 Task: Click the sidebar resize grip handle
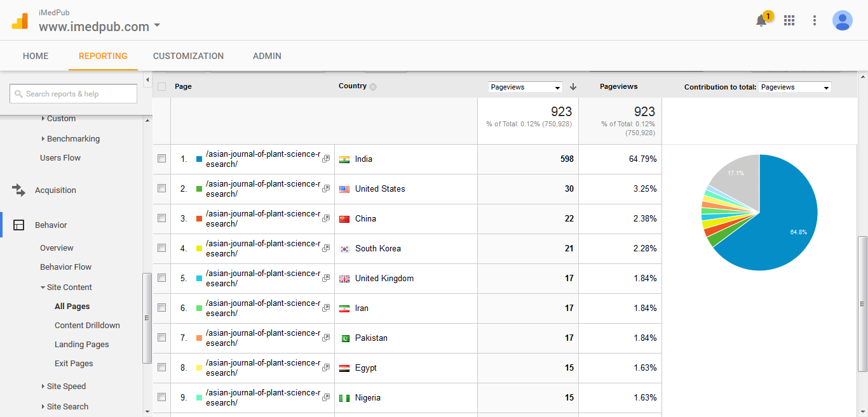click(x=147, y=318)
